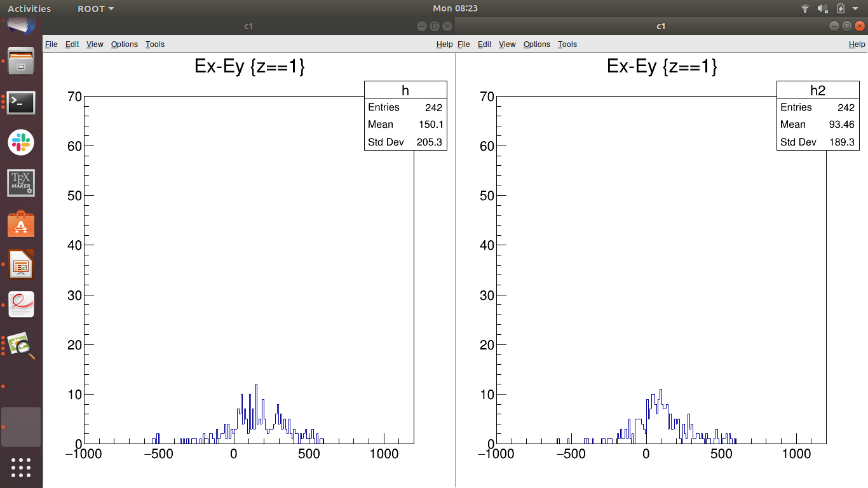Open LibreOffice Impress from the dock
This screenshot has height=488, width=868.
coord(21,265)
